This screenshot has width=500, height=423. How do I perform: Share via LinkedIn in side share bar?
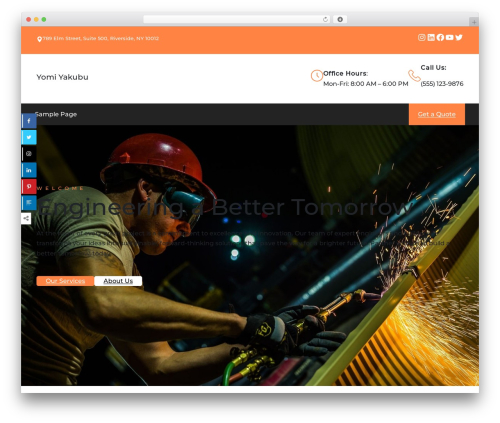(x=29, y=170)
